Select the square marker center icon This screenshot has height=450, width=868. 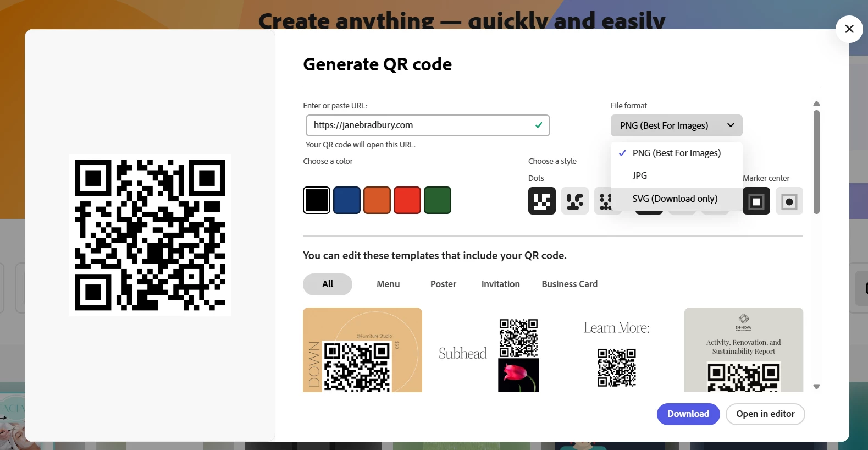coord(756,201)
